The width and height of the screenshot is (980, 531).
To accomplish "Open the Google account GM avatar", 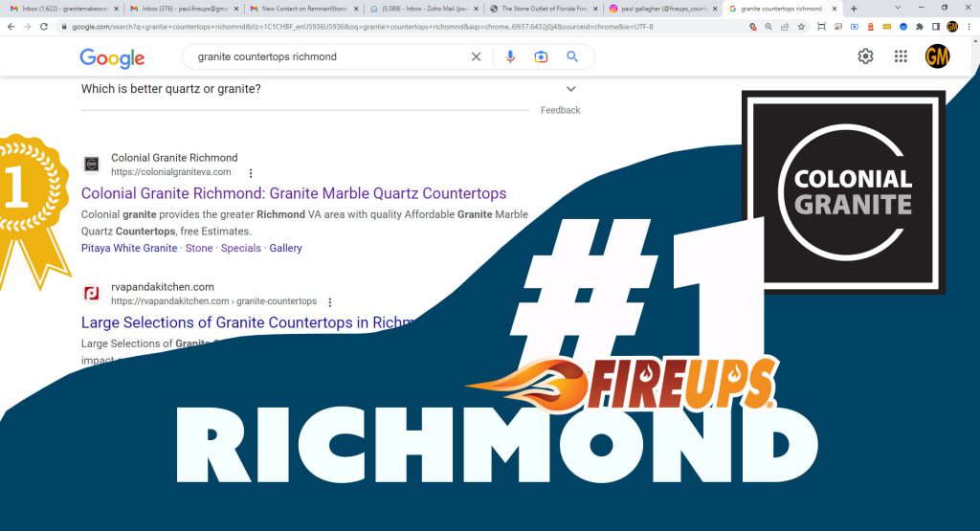I will [x=937, y=56].
